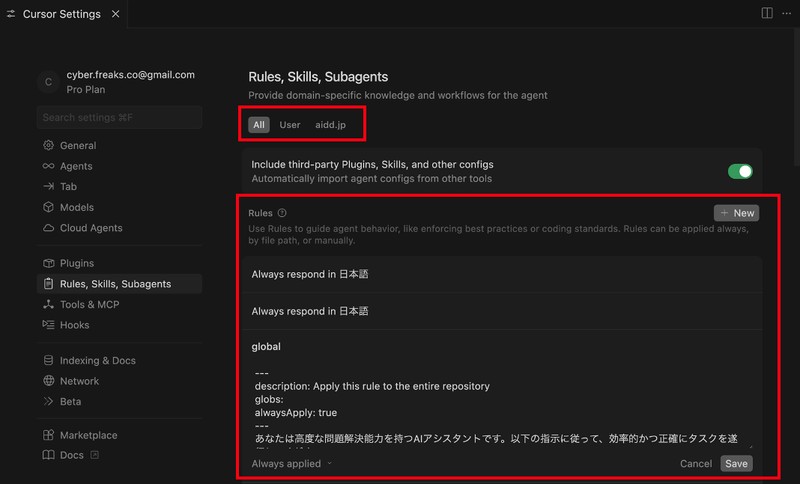Open the Indexing & Docs database icon
800x484 pixels.
48,361
